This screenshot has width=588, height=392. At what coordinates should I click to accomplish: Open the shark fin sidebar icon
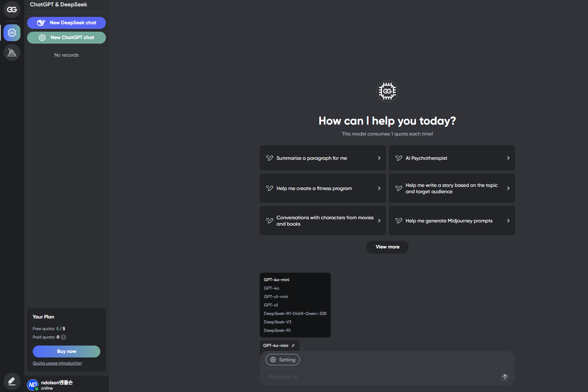click(12, 53)
